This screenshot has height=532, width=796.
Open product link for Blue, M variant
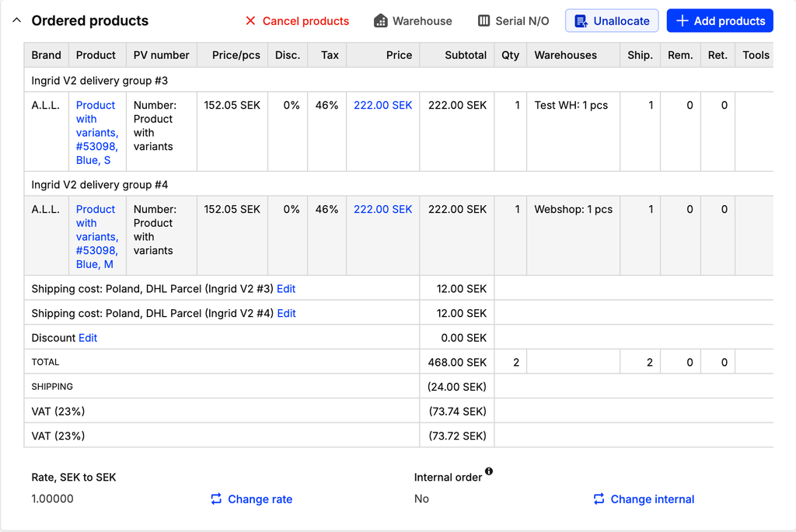tap(95, 236)
